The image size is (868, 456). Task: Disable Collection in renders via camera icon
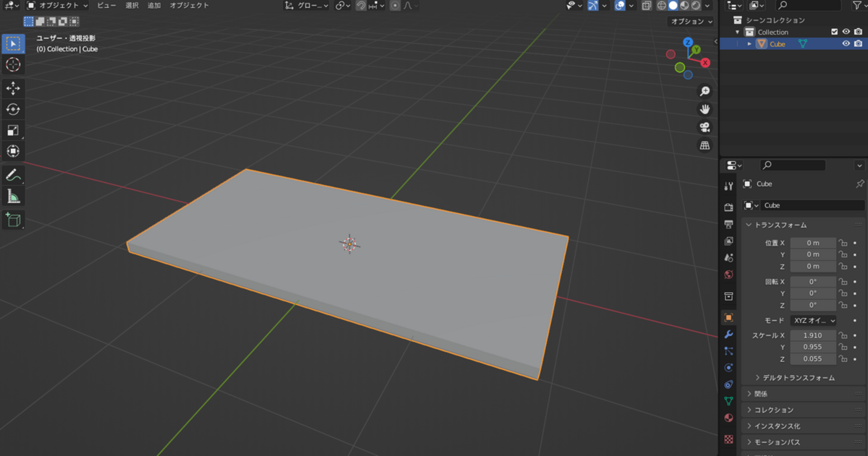(x=858, y=32)
